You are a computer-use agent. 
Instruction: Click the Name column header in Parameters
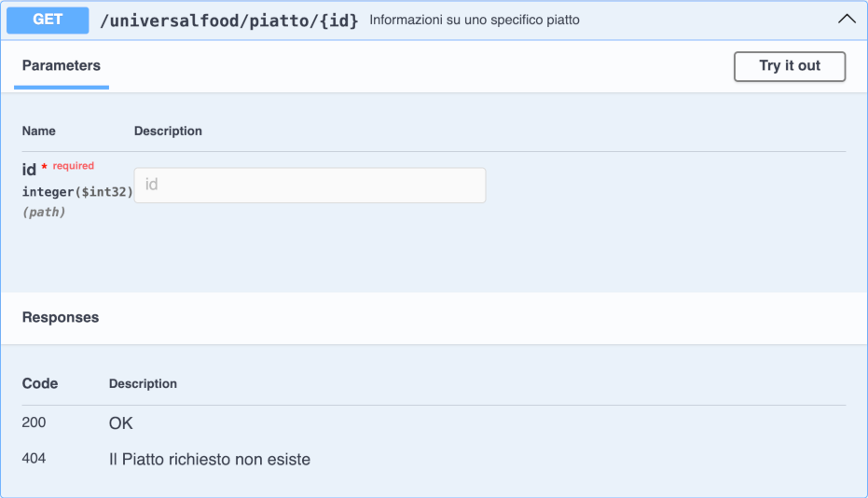click(39, 131)
